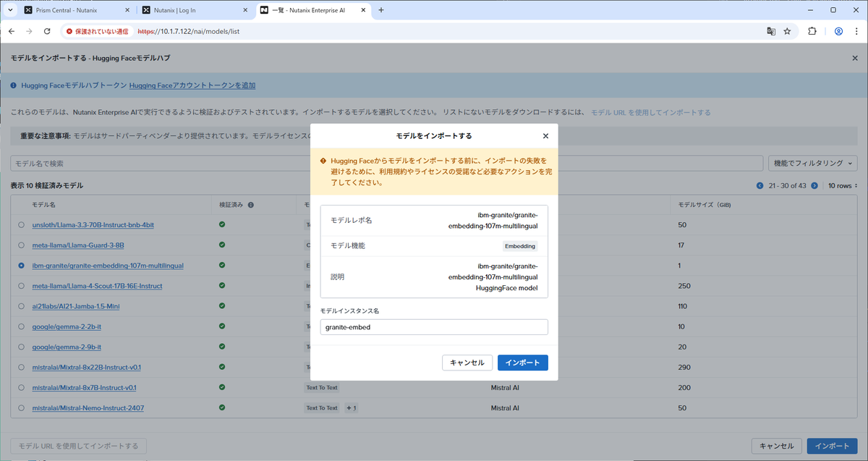Image resolution: width=868 pixels, height=461 pixels.
Task: Open mistralai/Mixtral-8x22B-Instruct-v0.1 link
Action: pos(87,367)
